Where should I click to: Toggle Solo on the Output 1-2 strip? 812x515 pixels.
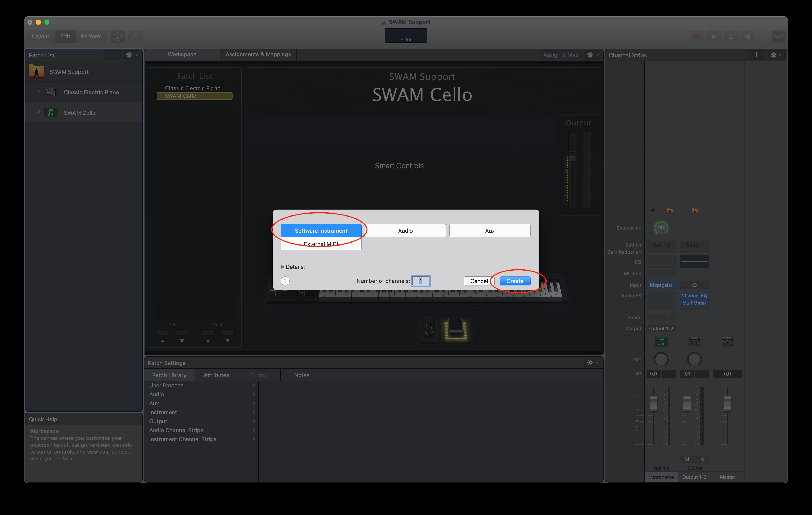click(702, 460)
